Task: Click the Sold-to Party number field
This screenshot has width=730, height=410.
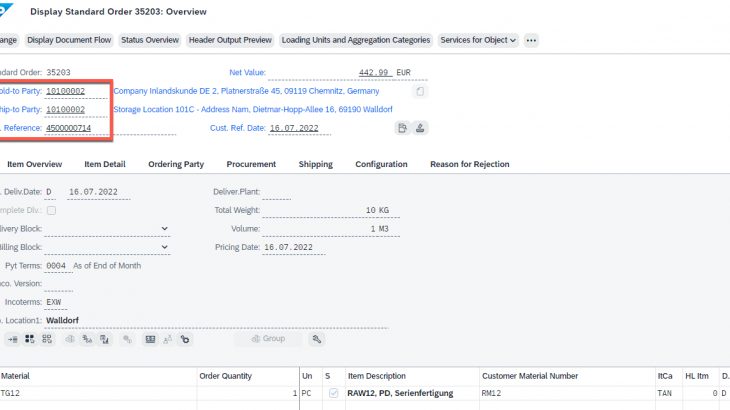Action: [x=66, y=91]
